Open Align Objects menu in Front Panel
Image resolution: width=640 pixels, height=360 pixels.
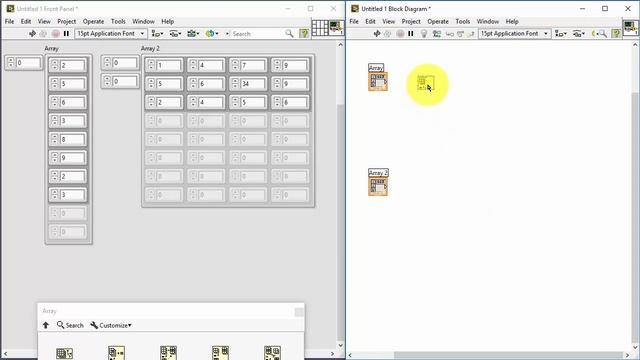(157, 33)
